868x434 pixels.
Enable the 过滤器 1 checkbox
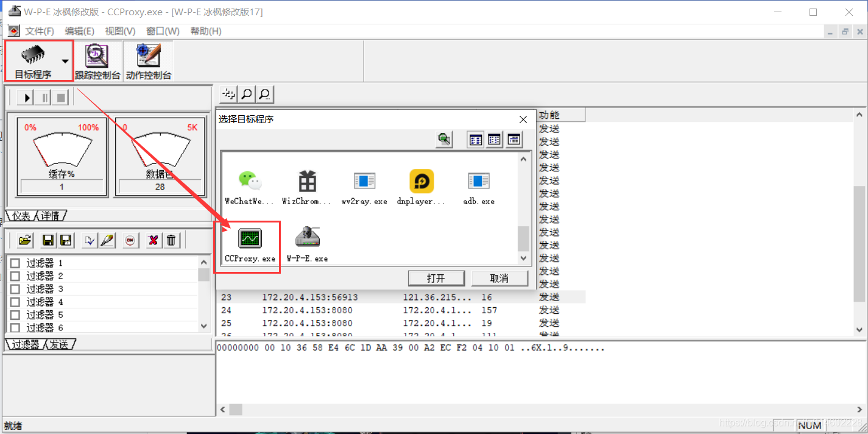[15, 263]
